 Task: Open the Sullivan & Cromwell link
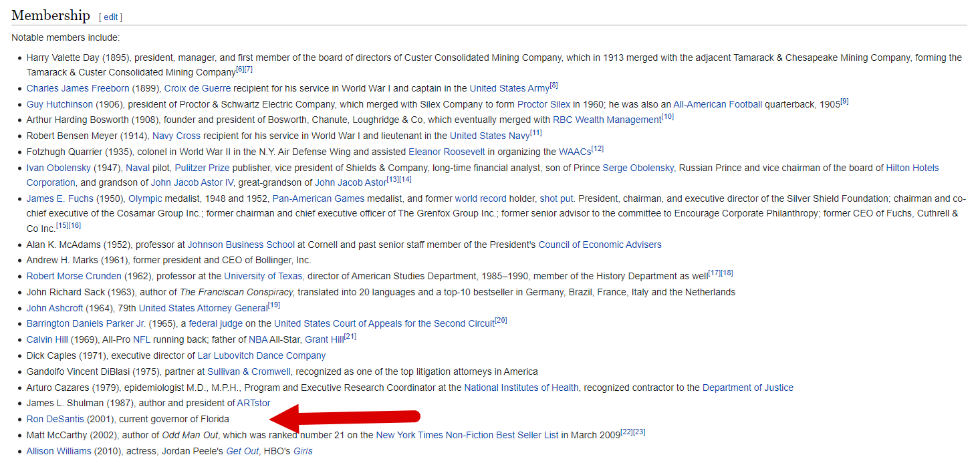click(x=249, y=371)
